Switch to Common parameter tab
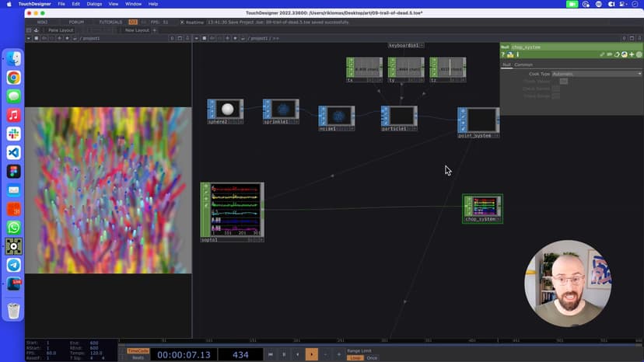Screen dimensions: 644x362 tap(523, 64)
